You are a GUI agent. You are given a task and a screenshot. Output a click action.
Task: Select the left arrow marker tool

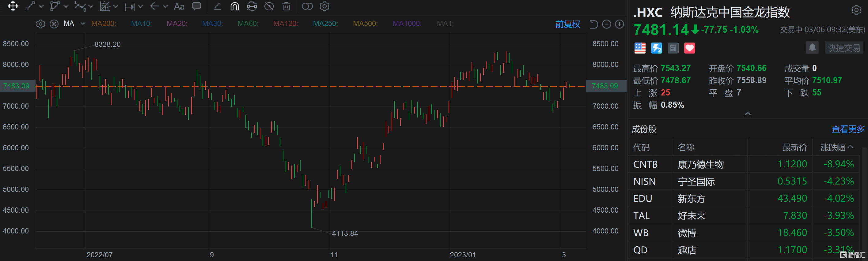tap(154, 6)
